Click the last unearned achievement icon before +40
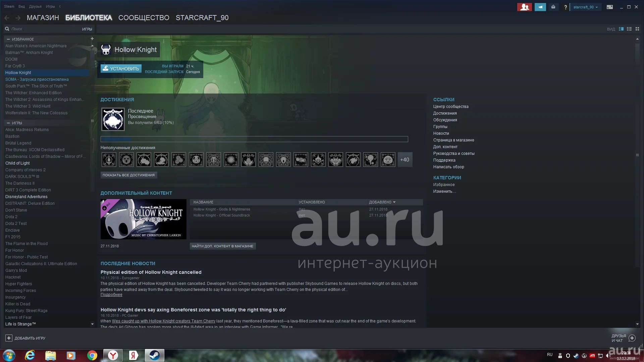644x362 pixels. pyautogui.click(x=388, y=160)
